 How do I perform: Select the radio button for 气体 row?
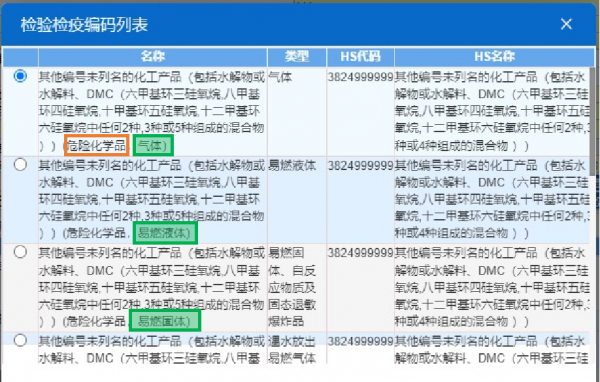click(x=20, y=76)
